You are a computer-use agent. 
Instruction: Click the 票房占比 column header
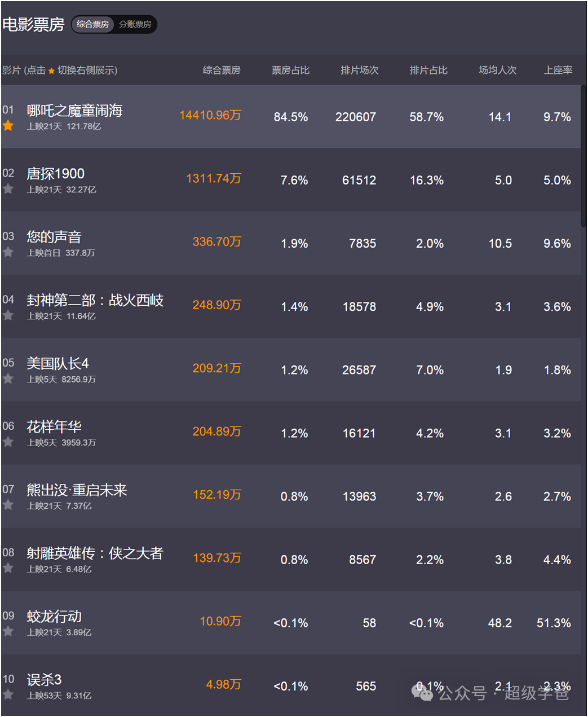(x=290, y=70)
